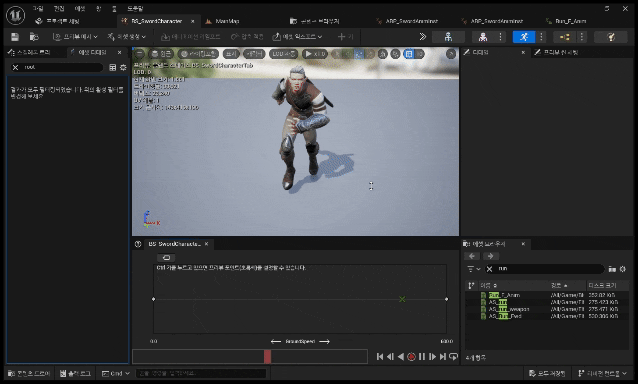Open viewport hamburger options menu

pyautogui.click(x=139, y=54)
